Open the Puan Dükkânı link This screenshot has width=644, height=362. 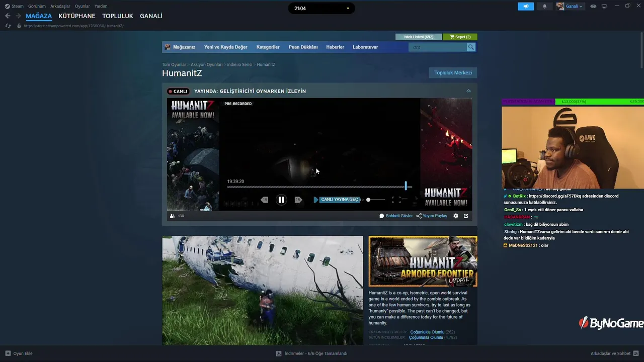coord(303,47)
